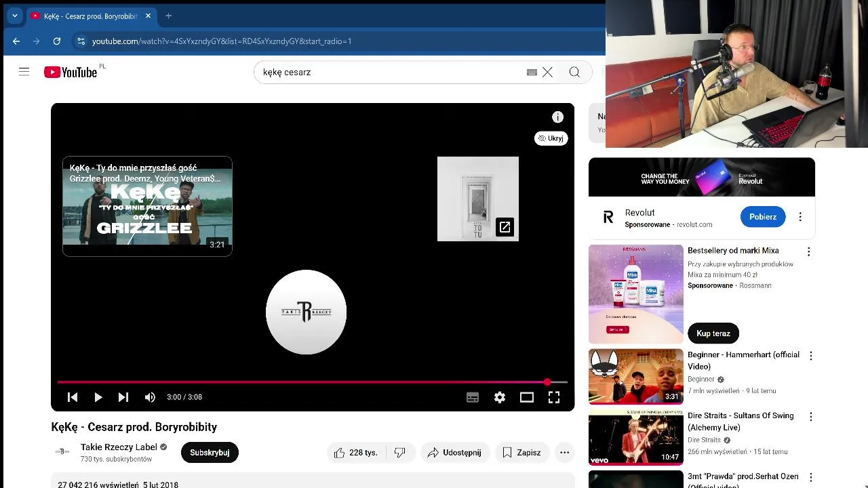This screenshot has height=488, width=868.
Task: Reload the page with the refresh icon
Action: [x=57, y=41]
